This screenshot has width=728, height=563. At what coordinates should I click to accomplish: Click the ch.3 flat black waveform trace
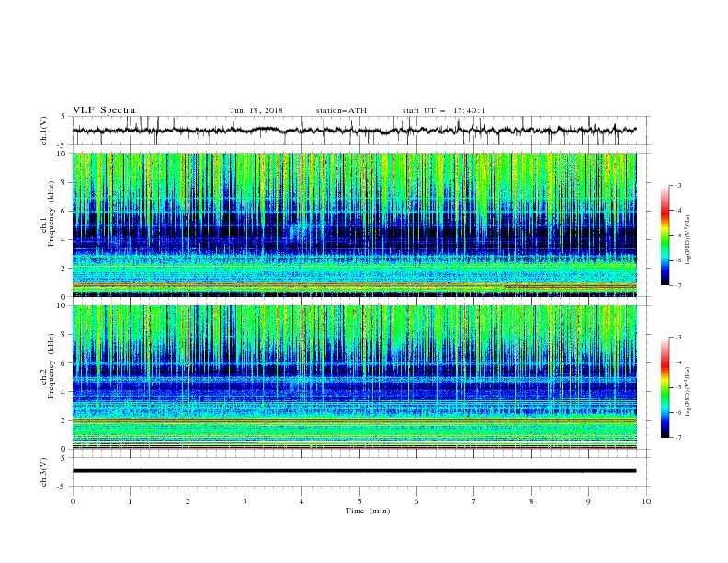coord(354,471)
